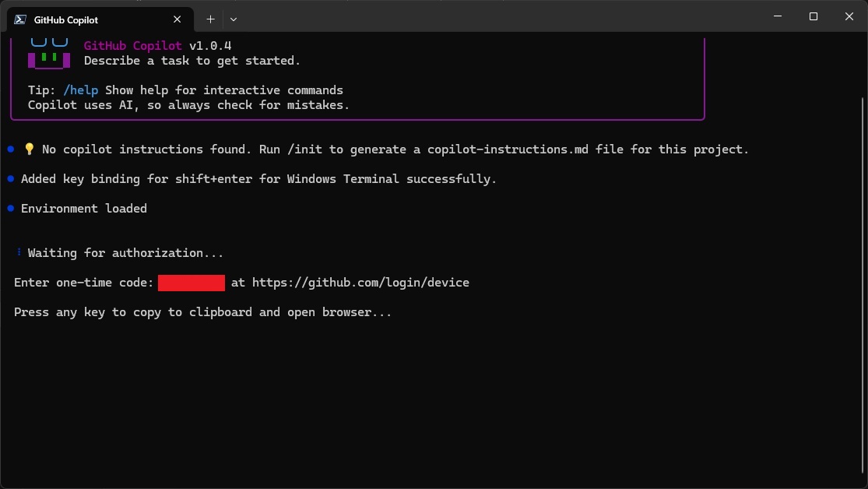Maximize the terminal window

[814, 16]
